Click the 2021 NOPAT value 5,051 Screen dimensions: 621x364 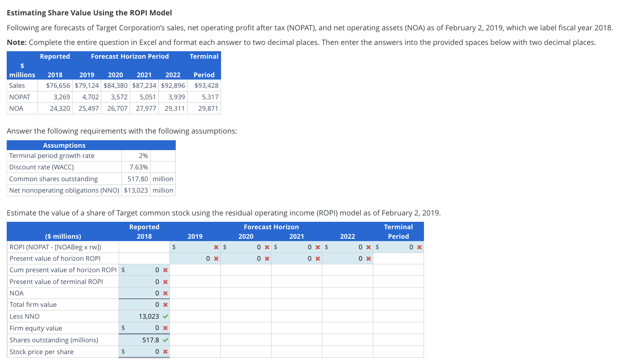tap(148, 97)
